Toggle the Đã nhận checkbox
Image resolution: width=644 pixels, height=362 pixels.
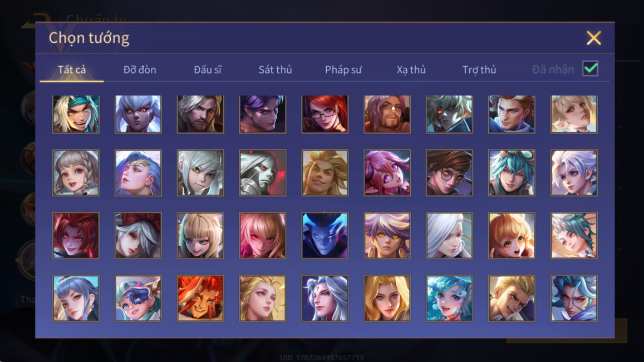[x=590, y=68]
